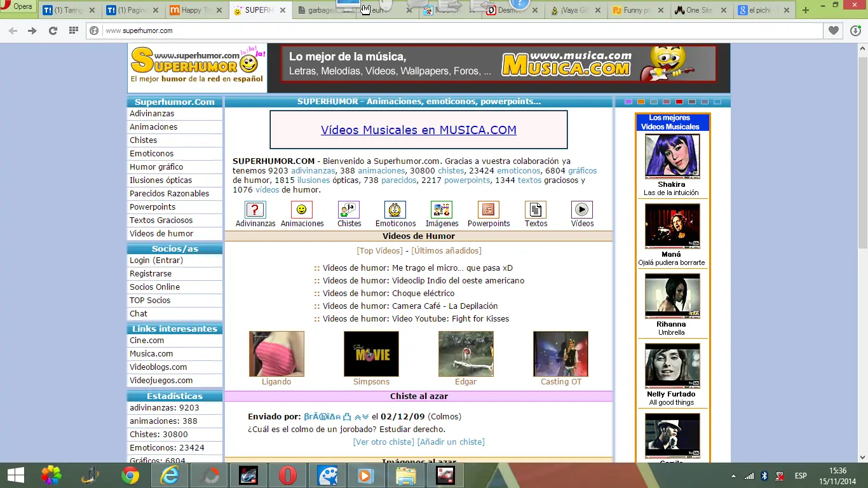Go forward with the browser forward arrow

[x=32, y=30]
